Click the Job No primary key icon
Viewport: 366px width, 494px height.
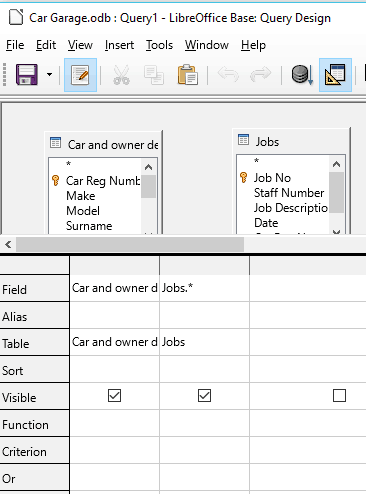pos(244,177)
